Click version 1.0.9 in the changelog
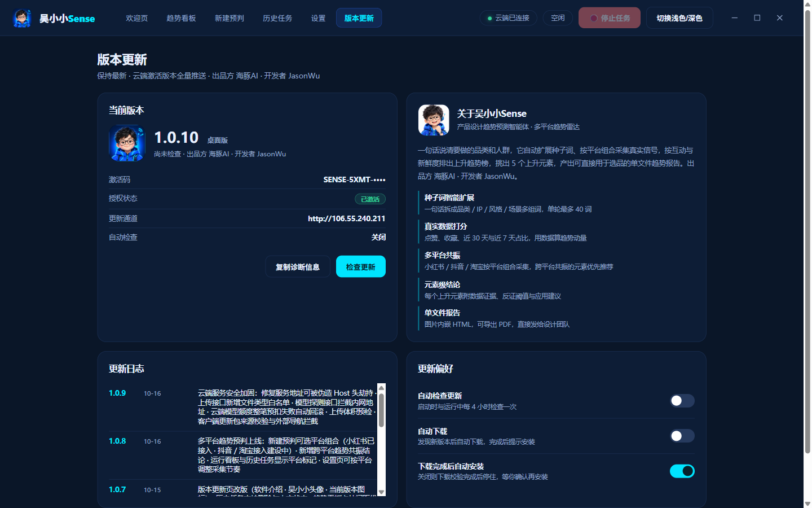This screenshot has height=508, width=812. [x=117, y=393]
